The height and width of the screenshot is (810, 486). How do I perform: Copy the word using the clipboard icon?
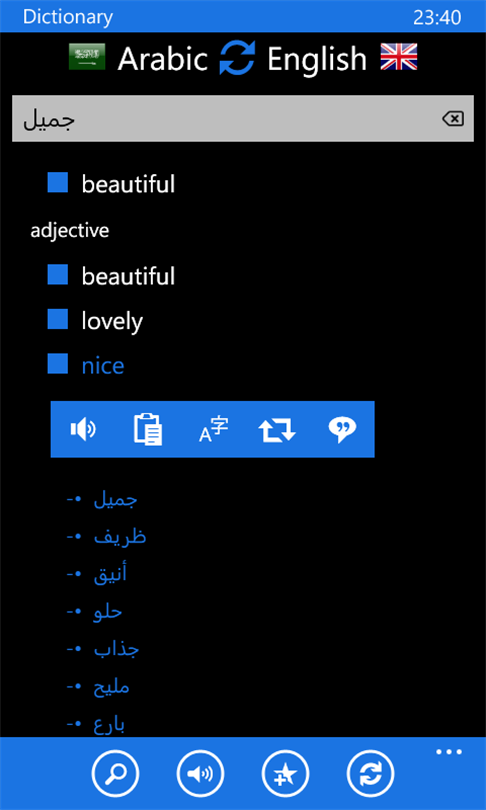pyautogui.click(x=148, y=429)
